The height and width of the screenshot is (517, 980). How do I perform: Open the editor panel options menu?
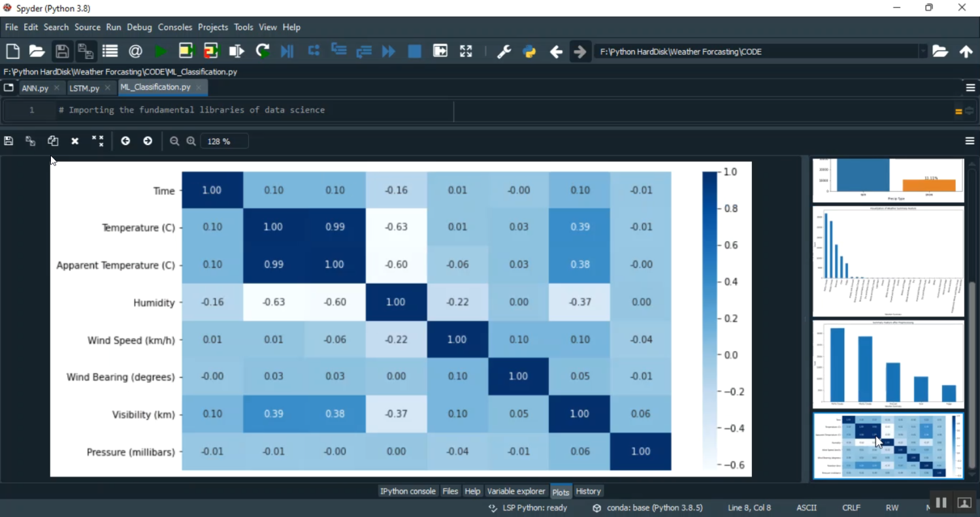[970, 87]
